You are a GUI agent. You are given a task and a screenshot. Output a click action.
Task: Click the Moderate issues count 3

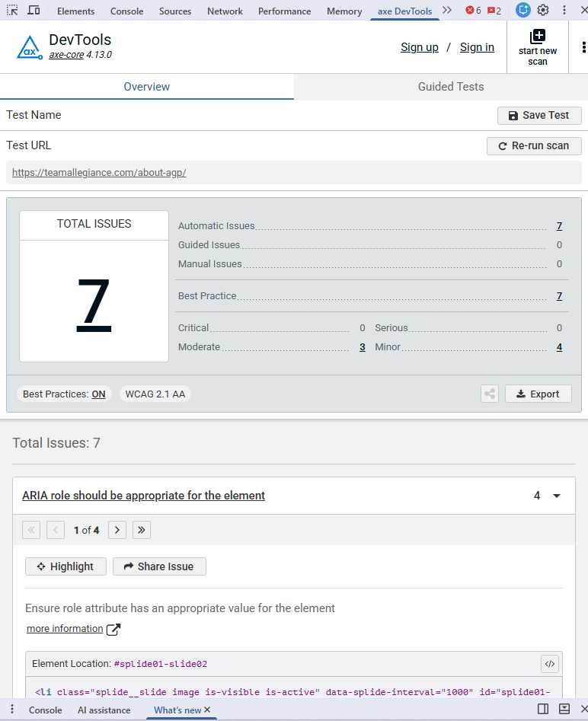(x=363, y=347)
